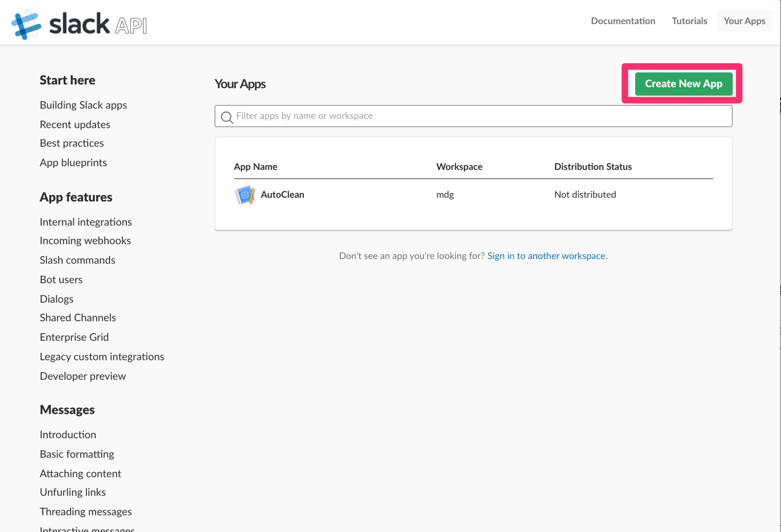The image size is (781, 532).
Task: Click the Slack API logo icon
Action: coord(26,24)
